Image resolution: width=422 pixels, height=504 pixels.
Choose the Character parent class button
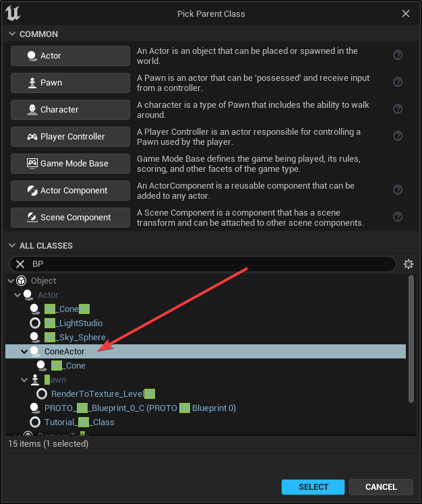tap(70, 110)
